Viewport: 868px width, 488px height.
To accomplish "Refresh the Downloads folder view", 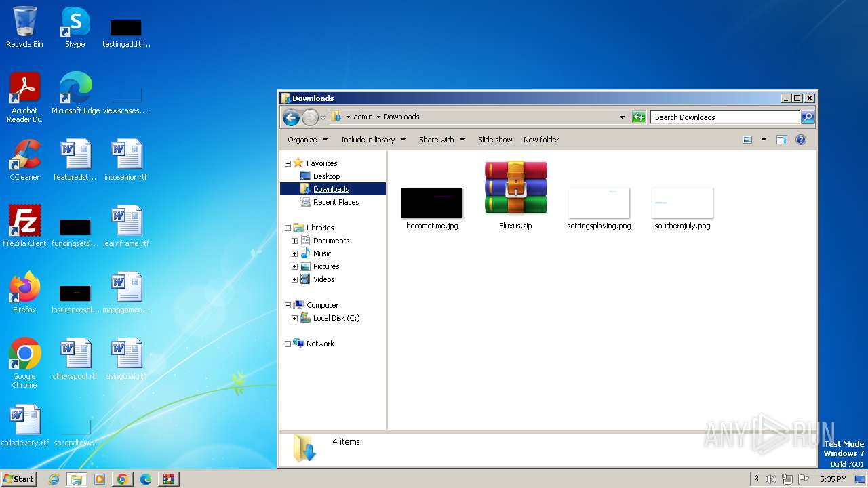I will coord(639,117).
